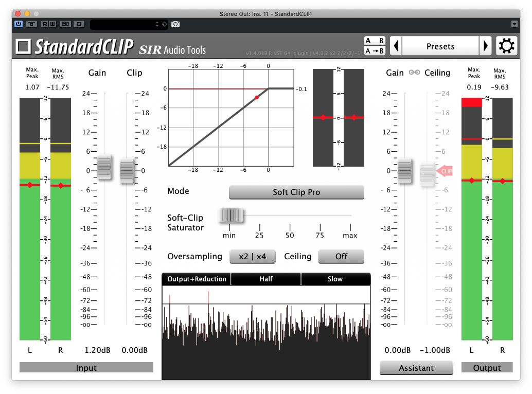532x394 pixels.
Task: Click the camera snapshot icon
Action: [175, 24]
